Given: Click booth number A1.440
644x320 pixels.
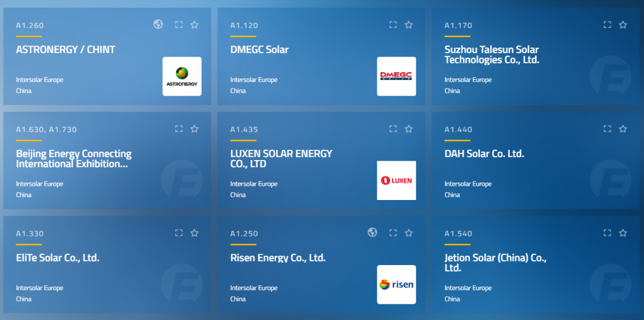Looking at the screenshot, I should coord(459,130).
